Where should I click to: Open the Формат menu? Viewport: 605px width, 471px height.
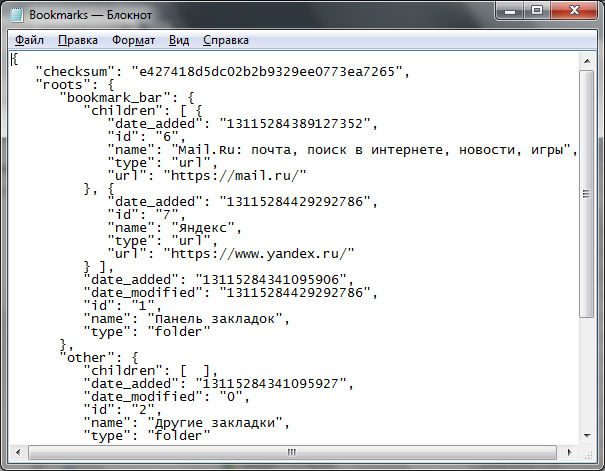(x=134, y=40)
